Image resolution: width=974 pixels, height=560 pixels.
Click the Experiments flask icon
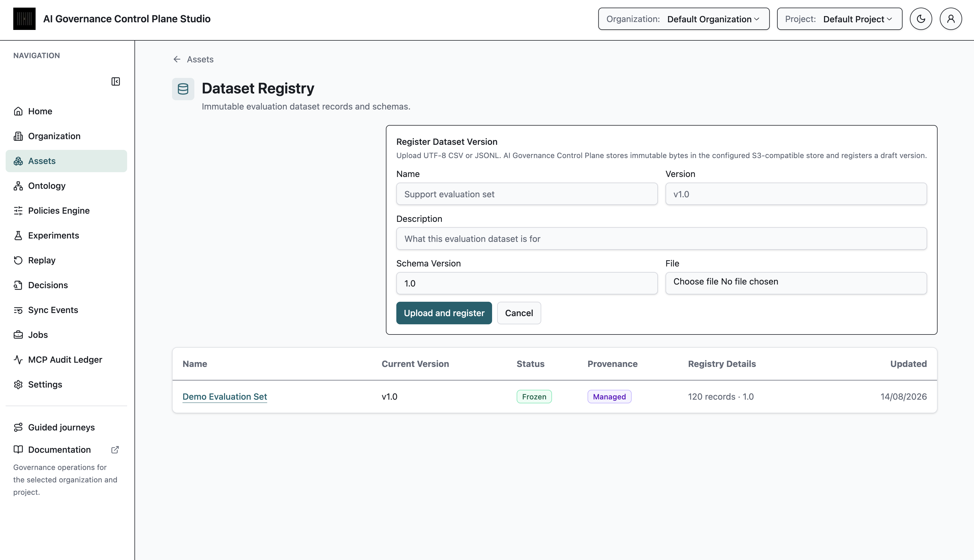18,235
